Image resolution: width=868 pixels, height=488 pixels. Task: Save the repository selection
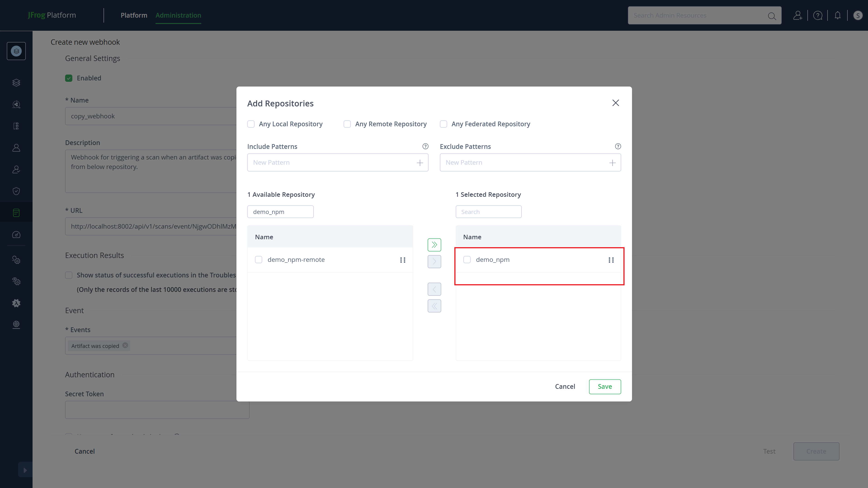coord(604,386)
